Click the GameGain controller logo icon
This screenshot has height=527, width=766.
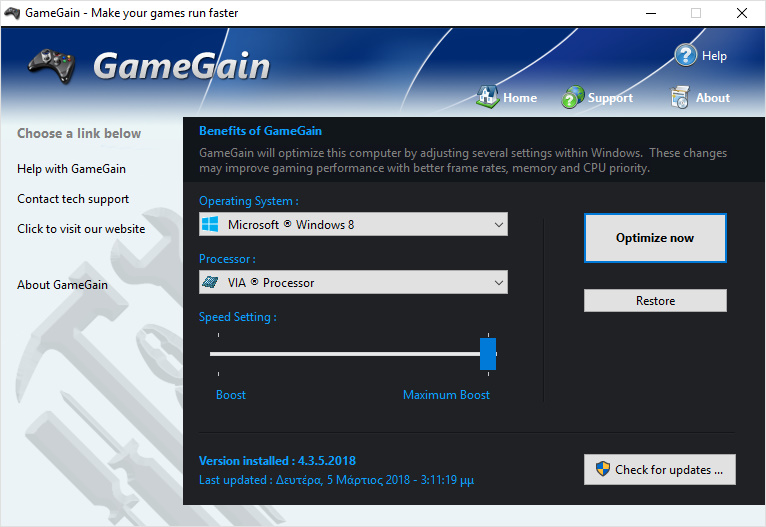click(52, 65)
